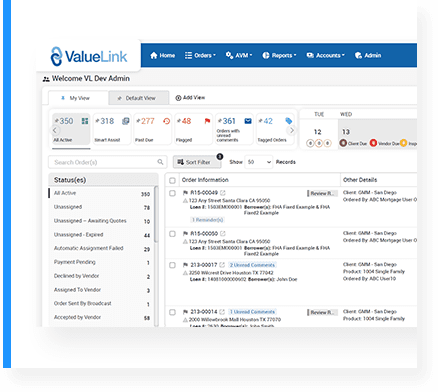
Task: Check the box for order 213-00017
Action: click(172, 265)
